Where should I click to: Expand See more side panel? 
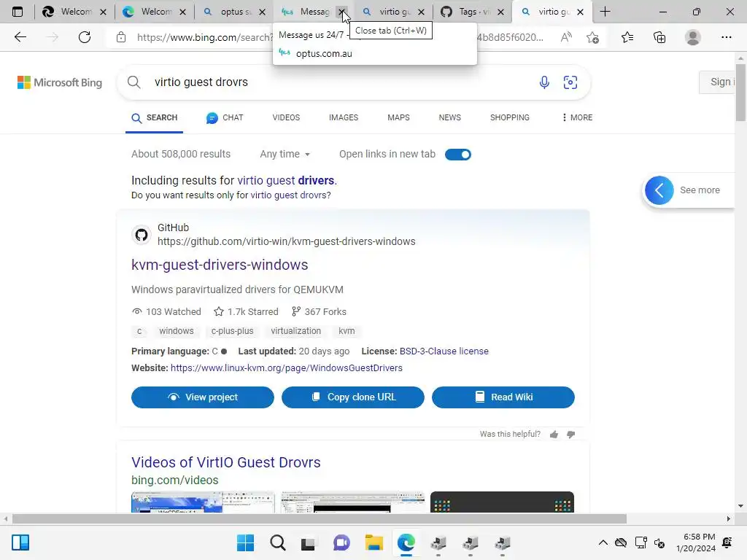pyautogui.click(x=659, y=190)
